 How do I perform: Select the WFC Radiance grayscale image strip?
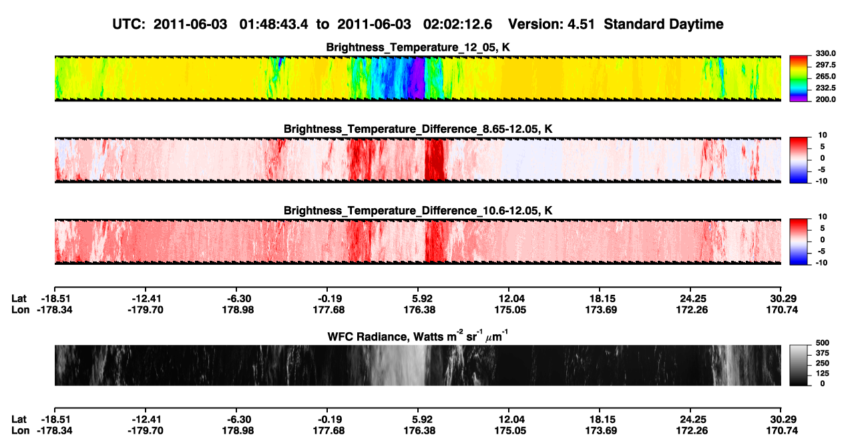[x=417, y=366]
